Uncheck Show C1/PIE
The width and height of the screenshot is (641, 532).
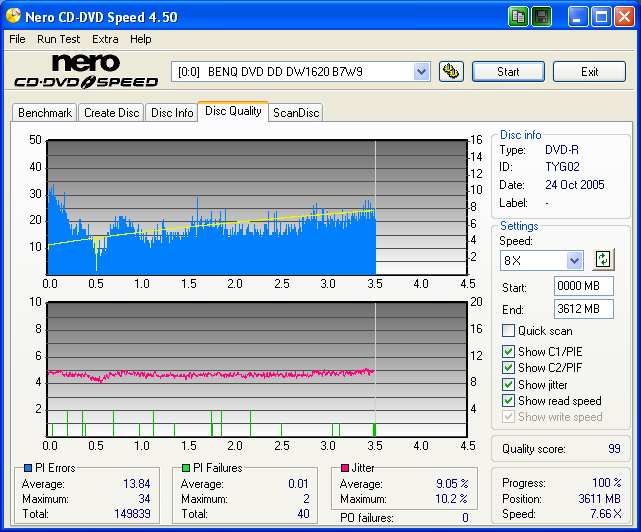[x=508, y=351]
